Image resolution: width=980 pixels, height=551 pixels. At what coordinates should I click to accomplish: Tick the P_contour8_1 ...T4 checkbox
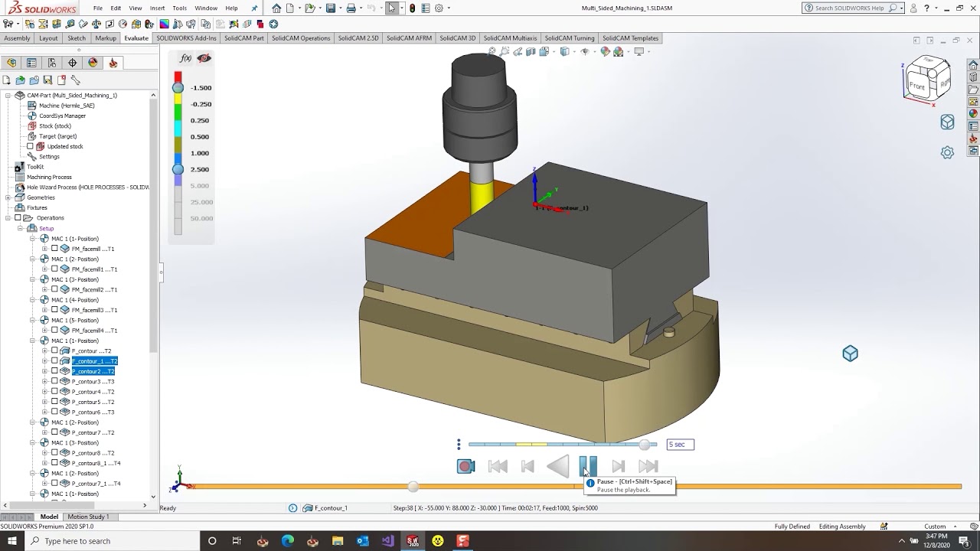coord(54,463)
